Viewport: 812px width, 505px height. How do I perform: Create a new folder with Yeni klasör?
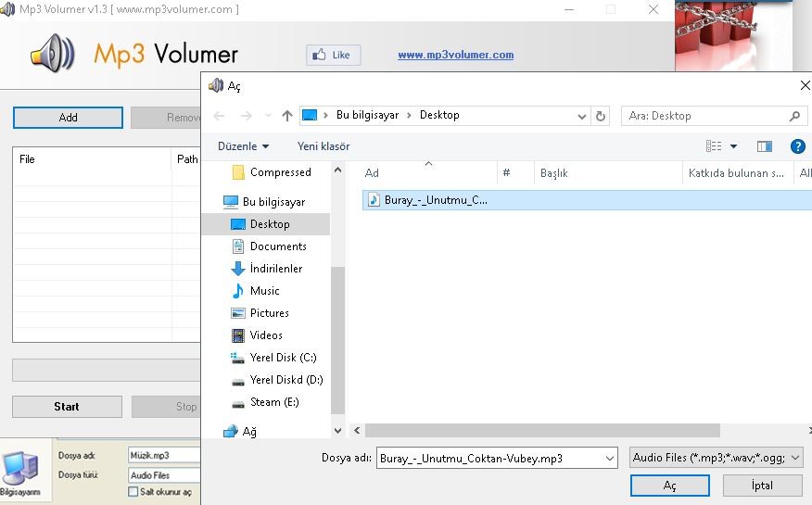(x=324, y=146)
